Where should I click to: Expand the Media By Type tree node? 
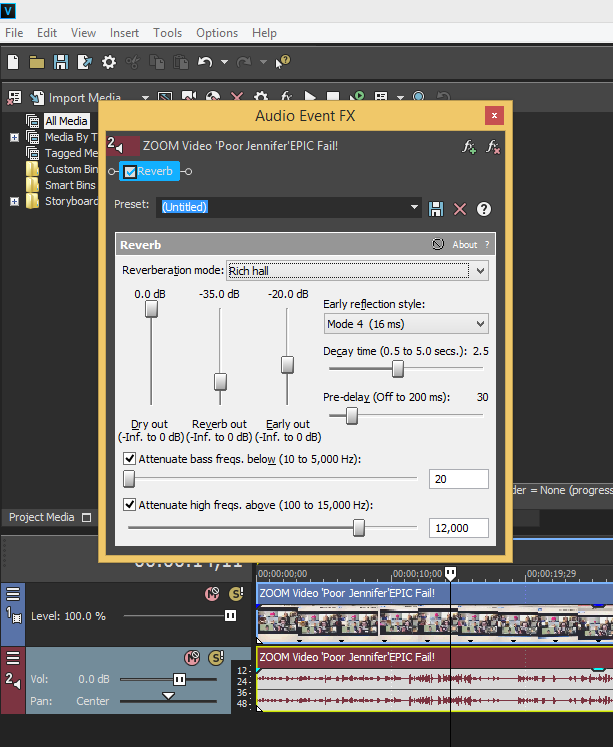pyautogui.click(x=14, y=137)
